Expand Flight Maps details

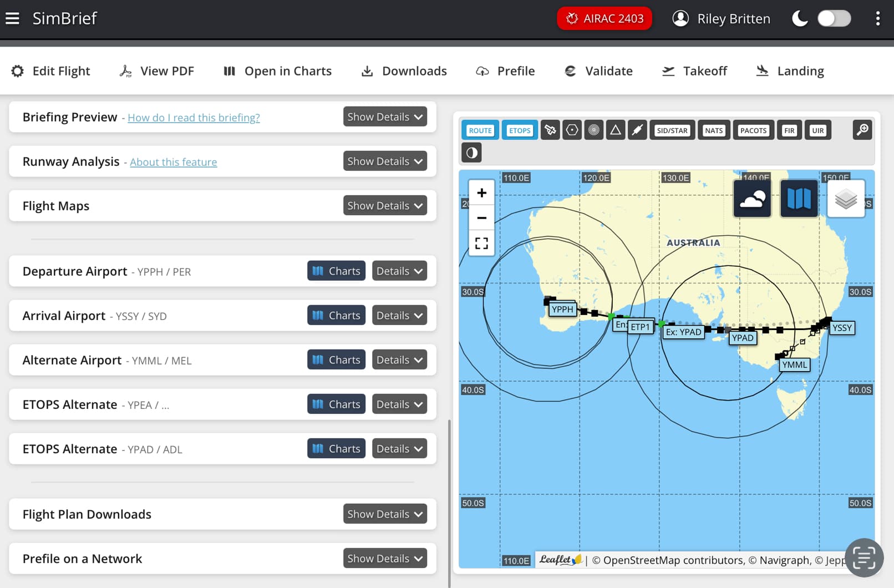point(385,205)
